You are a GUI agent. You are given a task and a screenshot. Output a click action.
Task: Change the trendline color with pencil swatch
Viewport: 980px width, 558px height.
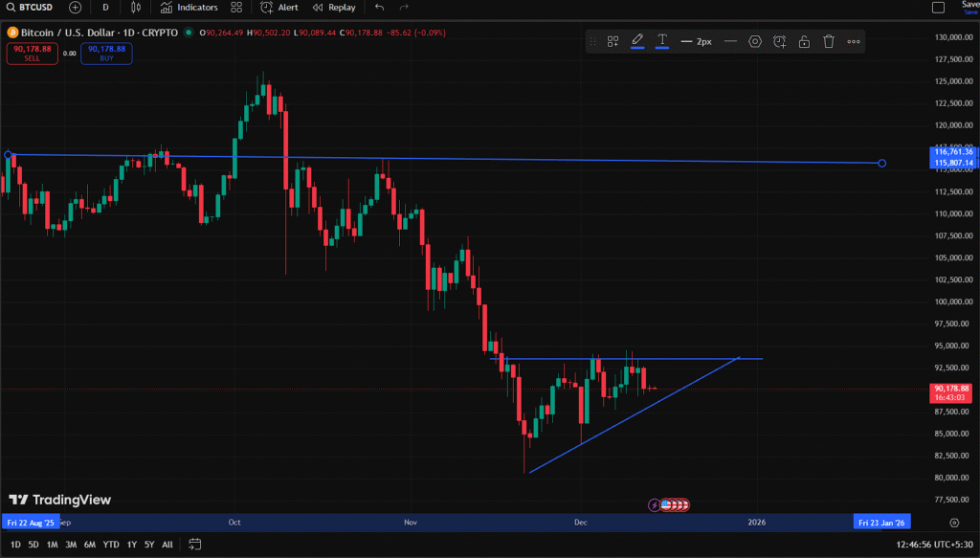637,41
